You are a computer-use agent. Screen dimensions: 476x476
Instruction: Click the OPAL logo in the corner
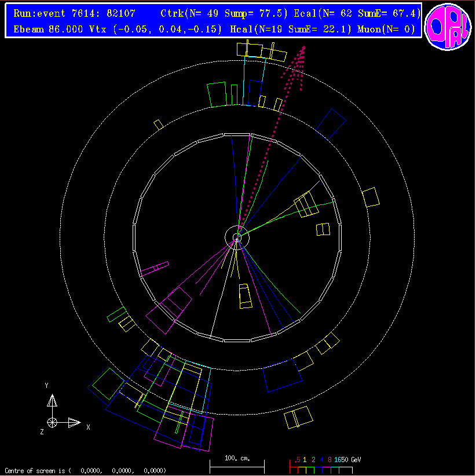coord(447,27)
